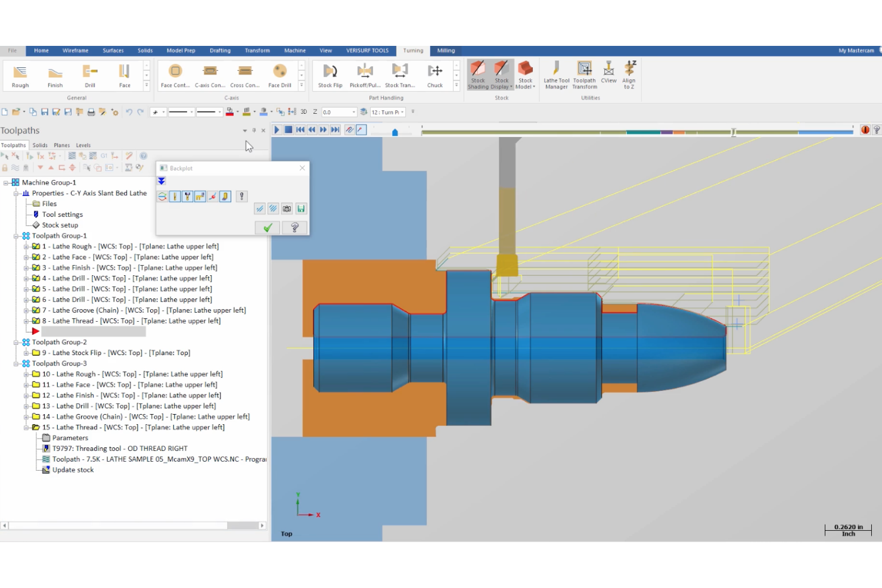This screenshot has height=588, width=882.
Task: Save backplot geometry with green disk icon
Action: point(301,209)
